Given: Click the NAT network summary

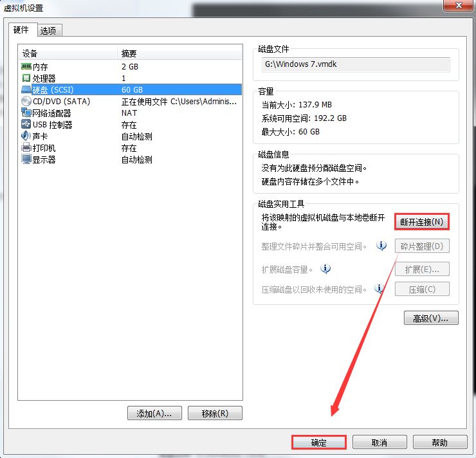Looking at the screenshot, I should coord(129,113).
